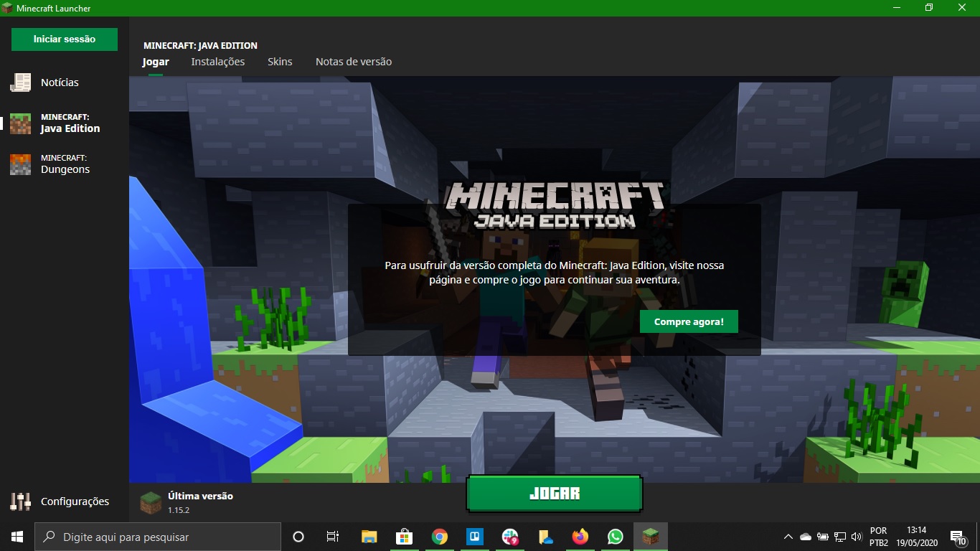This screenshot has height=551, width=980.
Task: Open the network tray icon
Action: point(840,537)
